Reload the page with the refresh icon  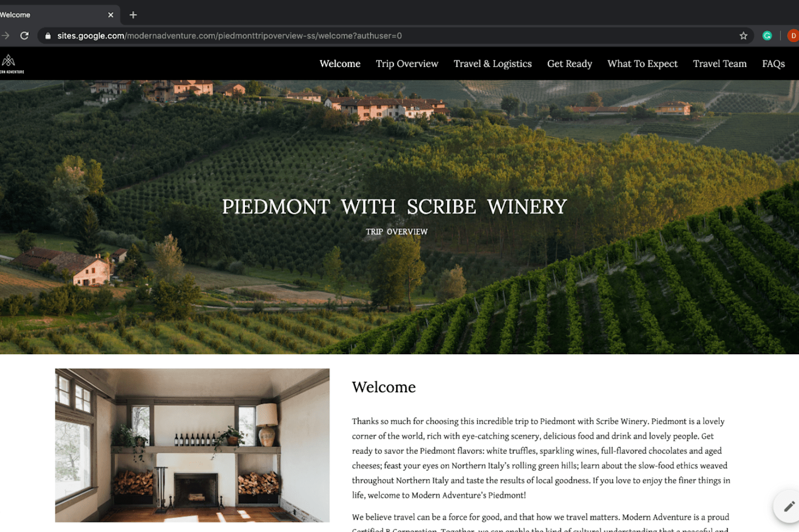pyautogui.click(x=25, y=36)
